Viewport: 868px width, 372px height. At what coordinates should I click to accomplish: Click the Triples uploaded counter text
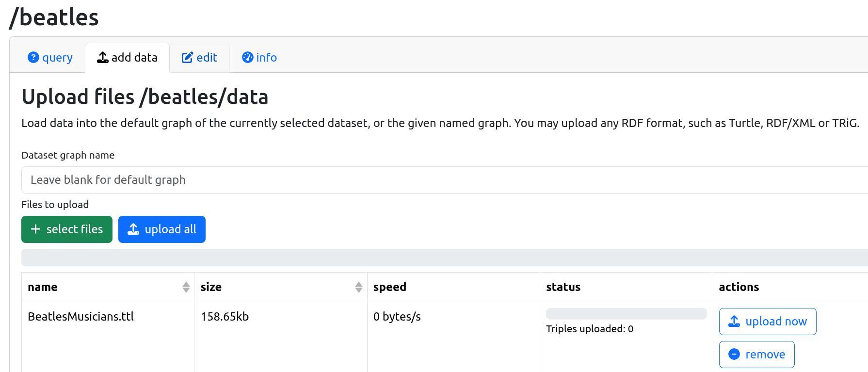click(589, 329)
